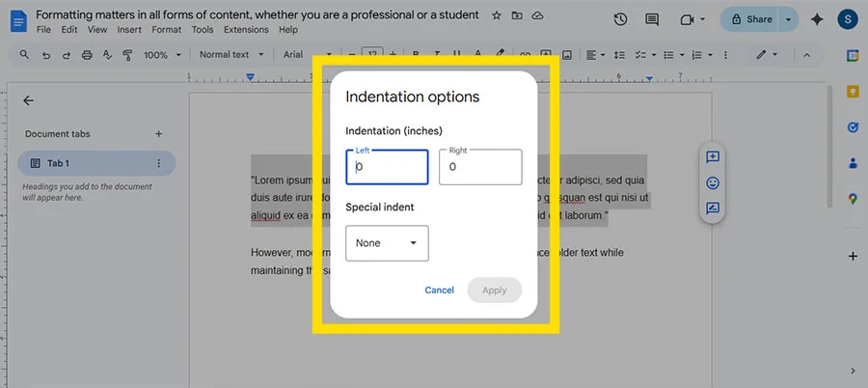Screen dimensions: 868x388
Task: Open Share options dropdown arrow
Action: pos(788,19)
